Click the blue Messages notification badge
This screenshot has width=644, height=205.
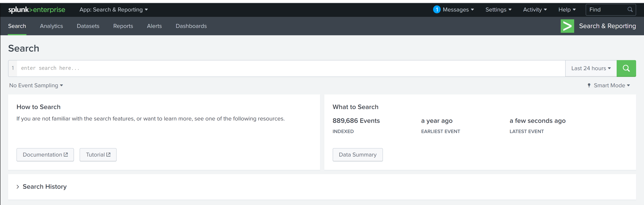[x=437, y=9]
